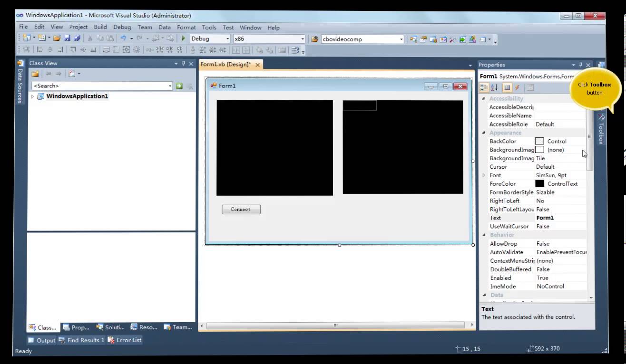The height and width of the screenshot is (364, 626).
Task: Switch to the Find Results 1 tab
Action: pos(81,340)
